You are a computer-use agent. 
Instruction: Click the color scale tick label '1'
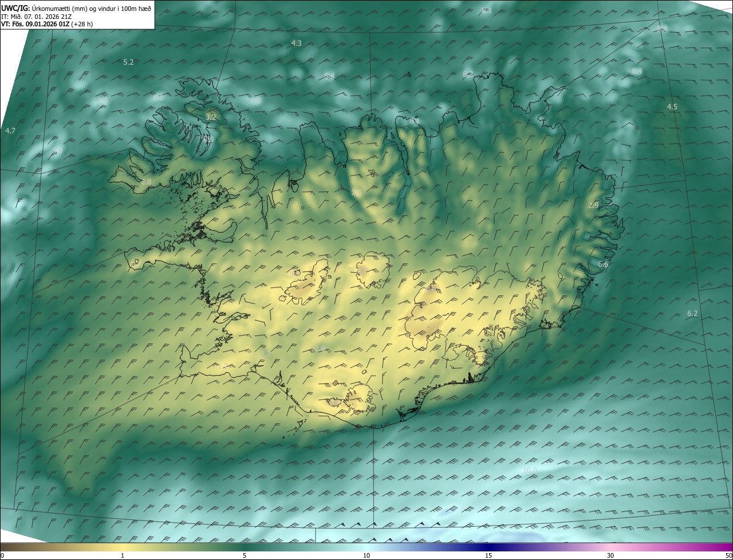[123, 556]
